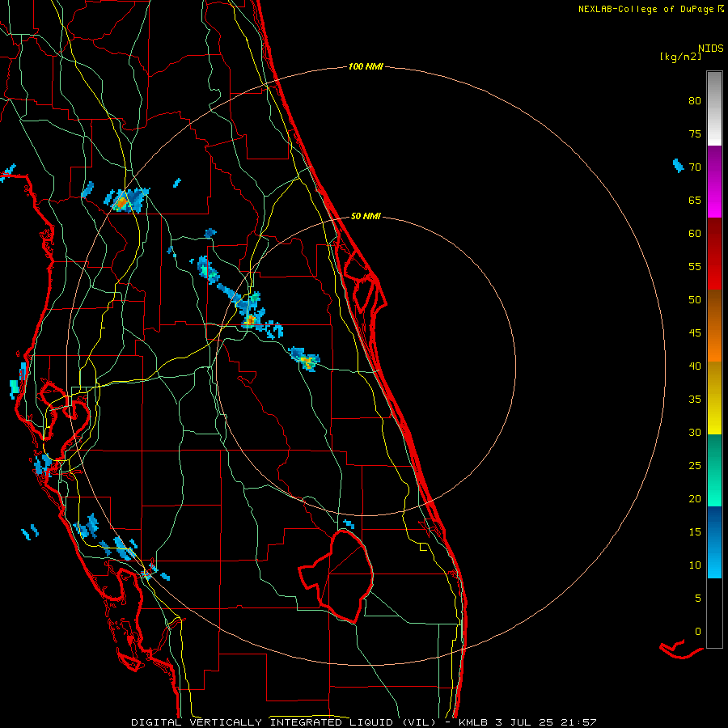728x728 pixels.
Task: Click the 'DIGITAL VERTICALLY INTEGRATED LIQUID (VIL)' title text
Action: [x=284, y=722]
